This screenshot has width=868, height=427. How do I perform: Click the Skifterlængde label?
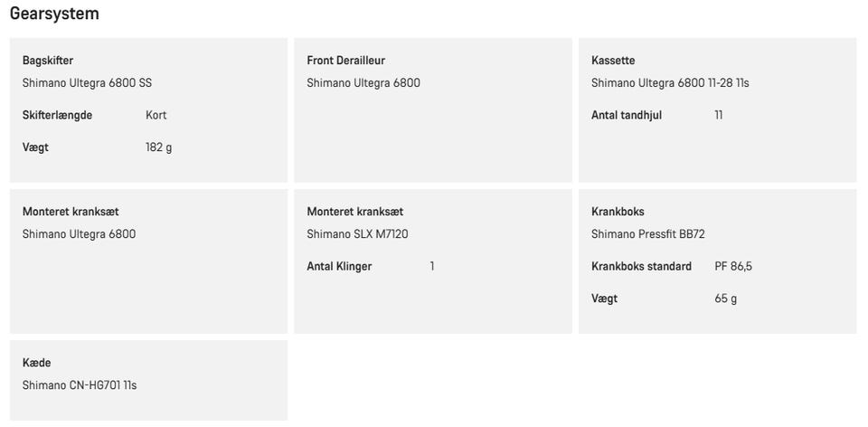point(57,115)
